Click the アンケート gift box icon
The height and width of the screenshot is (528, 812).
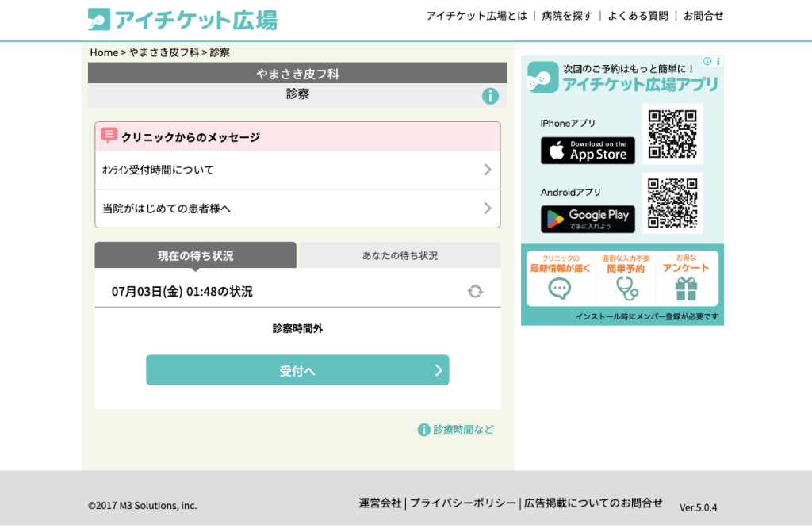686,289
